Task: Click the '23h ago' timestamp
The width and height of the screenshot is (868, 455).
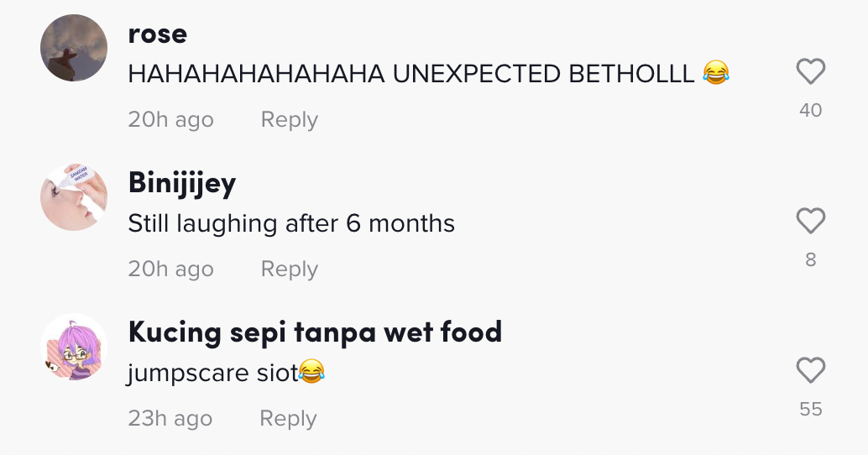Action: 170,419
